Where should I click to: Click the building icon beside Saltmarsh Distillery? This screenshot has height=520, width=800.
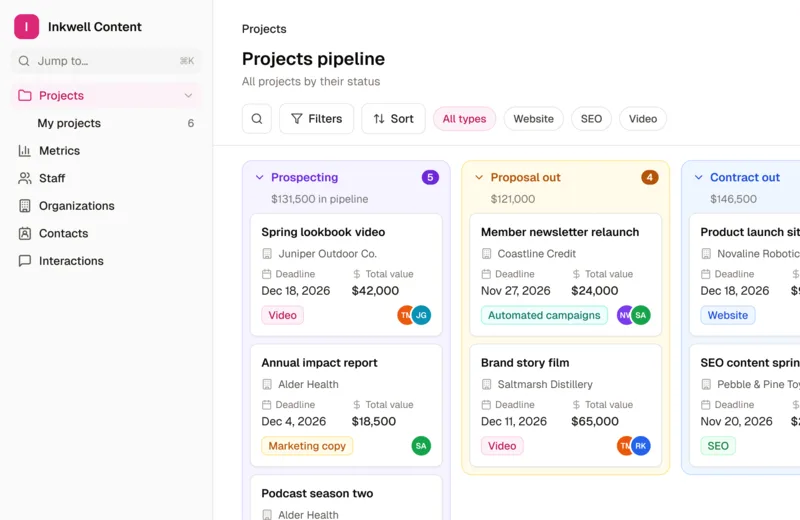tap(486, 384)
